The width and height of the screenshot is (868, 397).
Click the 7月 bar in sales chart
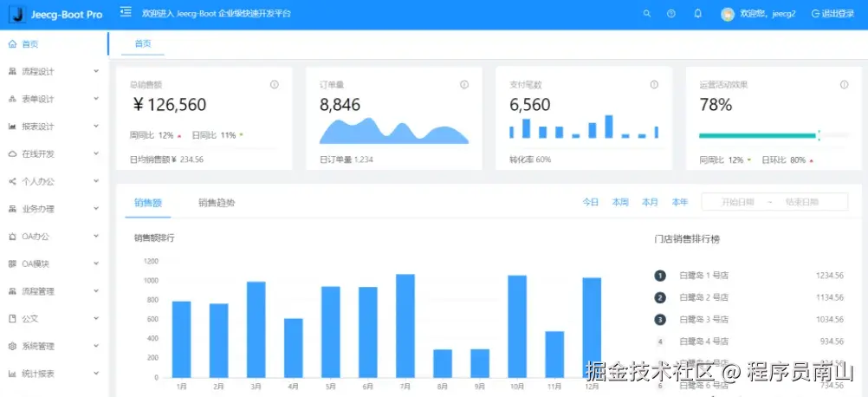pos(405,326)
